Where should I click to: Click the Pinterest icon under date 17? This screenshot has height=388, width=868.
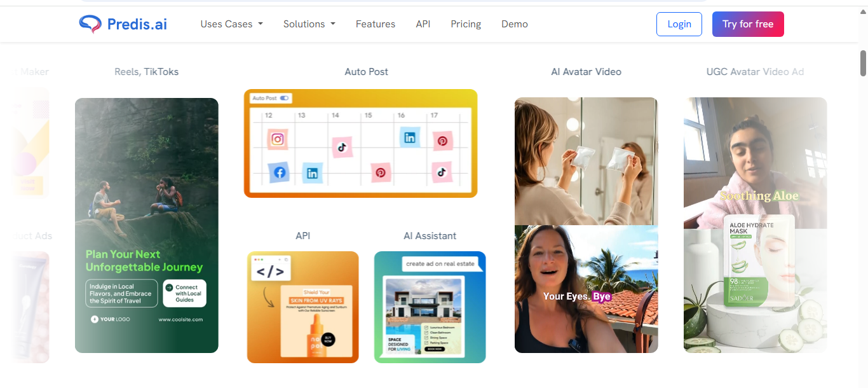[442, 141]
